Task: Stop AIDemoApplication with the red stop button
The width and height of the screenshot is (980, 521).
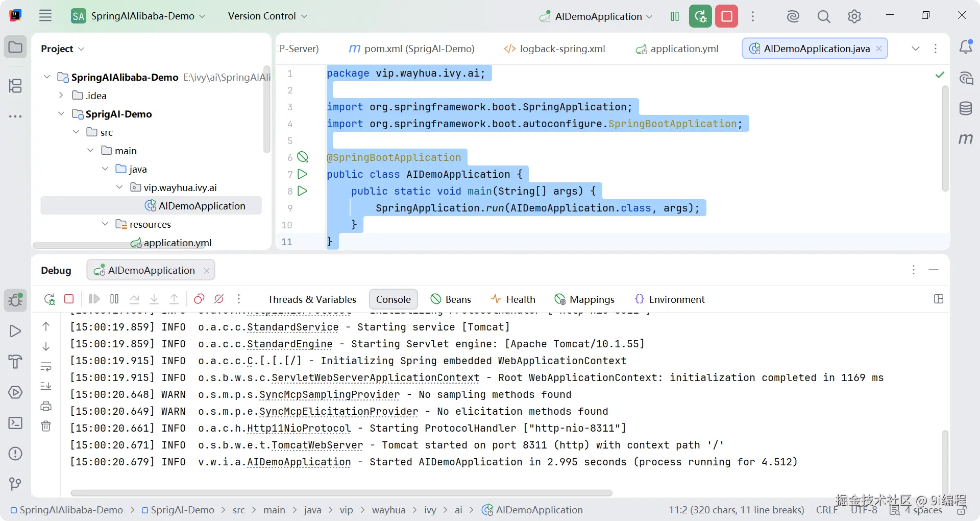Action: tap(727, 16)
